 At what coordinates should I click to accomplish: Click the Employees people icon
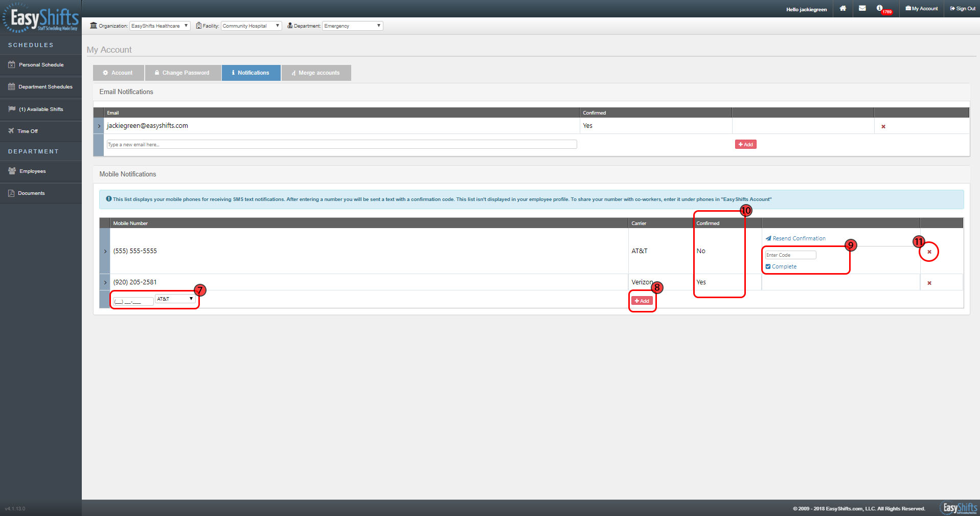tap(12, 171)
